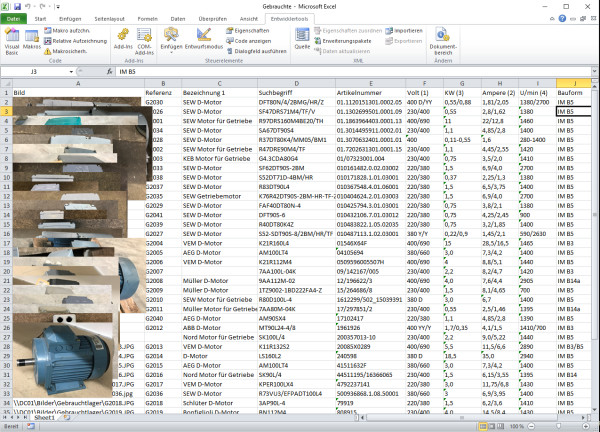Switch to Page Layout view
600x432 pixels.
(492, 426)
